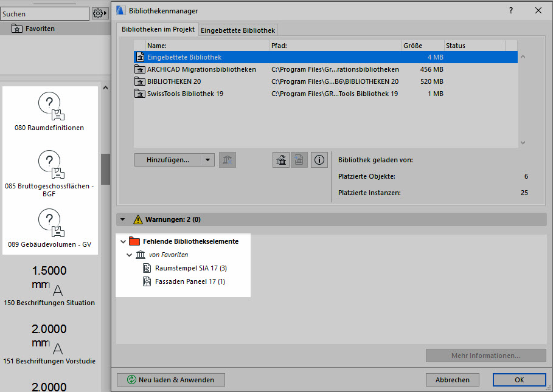This screenshot has width=553, height=392.
Task: Click the embed library icon button
Action: click(x=299, y=160)
